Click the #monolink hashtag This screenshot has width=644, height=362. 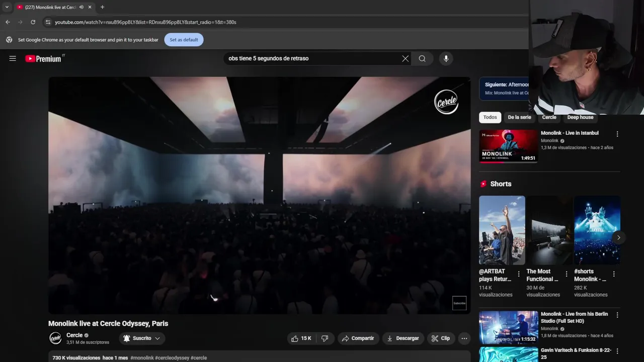142,358
